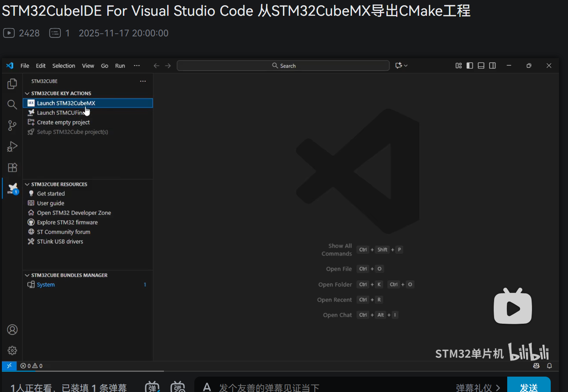Go forward with the right arrow

pyautogui.click(x=168, y=66)
